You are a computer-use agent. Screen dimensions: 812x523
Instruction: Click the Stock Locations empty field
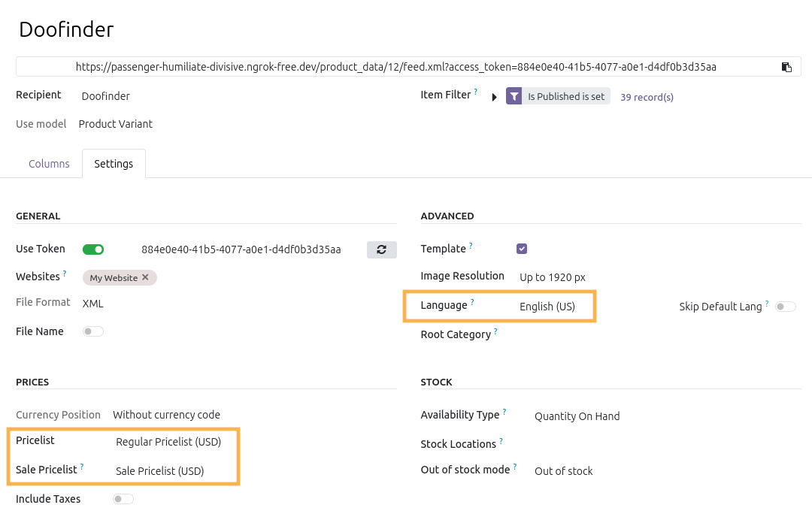[667, 444]
